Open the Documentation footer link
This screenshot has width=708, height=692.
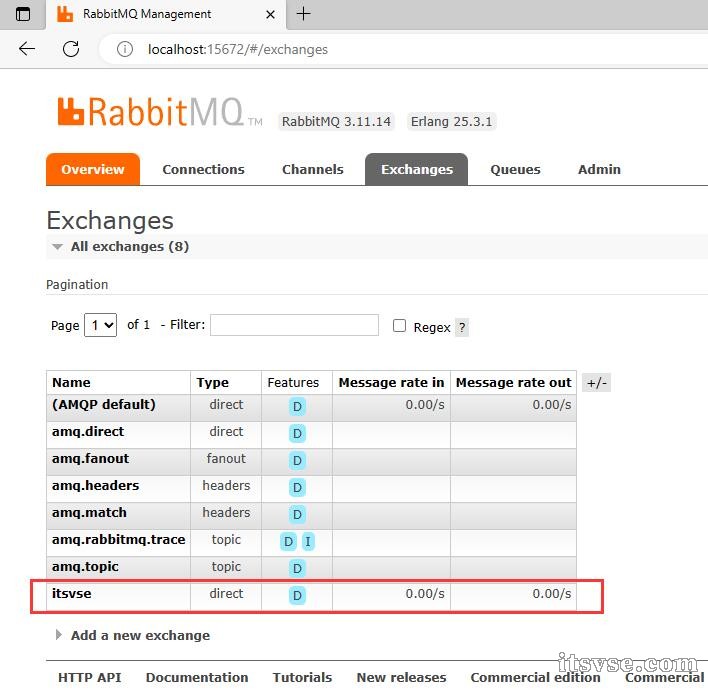point(197,678)
